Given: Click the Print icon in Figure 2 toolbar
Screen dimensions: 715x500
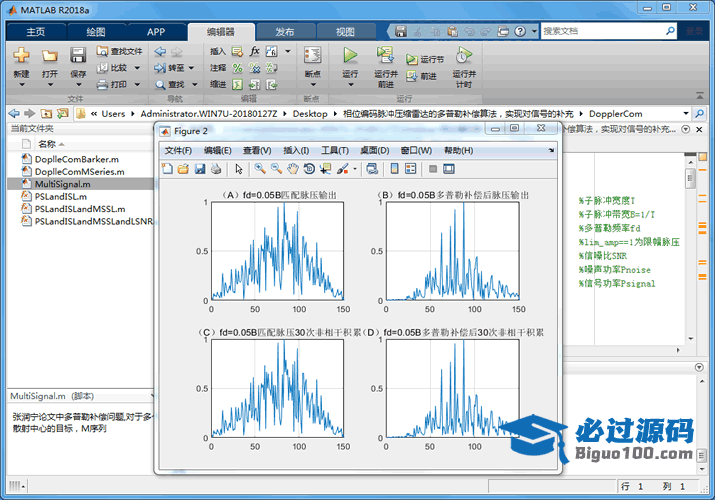Looking at the screenshot, I should pyautogui.click(x=215, y=169).
